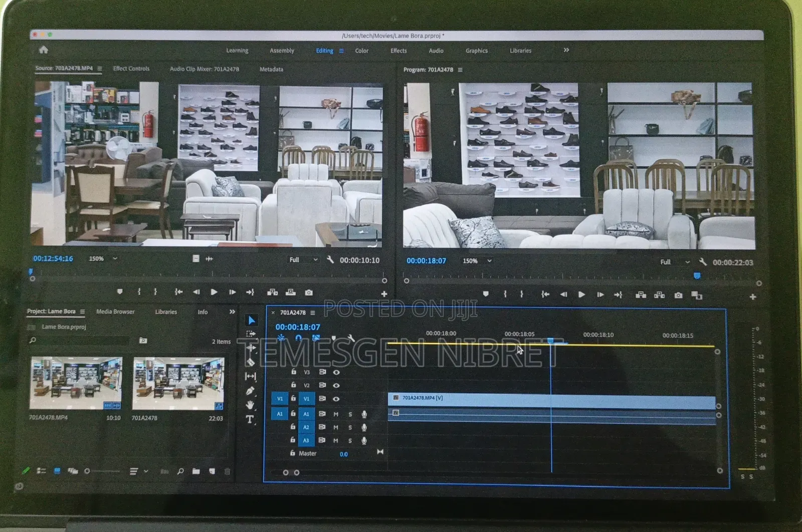Viewport: 802px width, 532px height.
Task: Mute audio track A1
Action: point(336,414)
